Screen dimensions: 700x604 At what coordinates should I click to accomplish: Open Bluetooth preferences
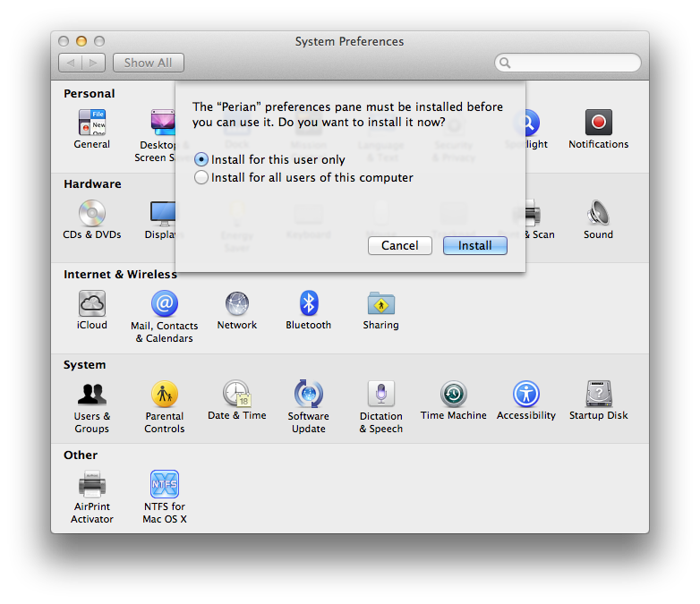(309, 304)
